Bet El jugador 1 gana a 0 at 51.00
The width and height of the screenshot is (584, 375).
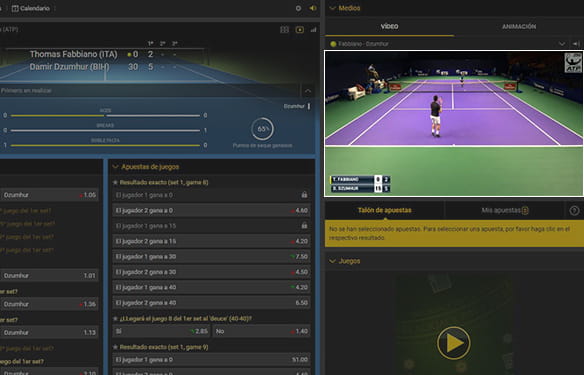212,360
